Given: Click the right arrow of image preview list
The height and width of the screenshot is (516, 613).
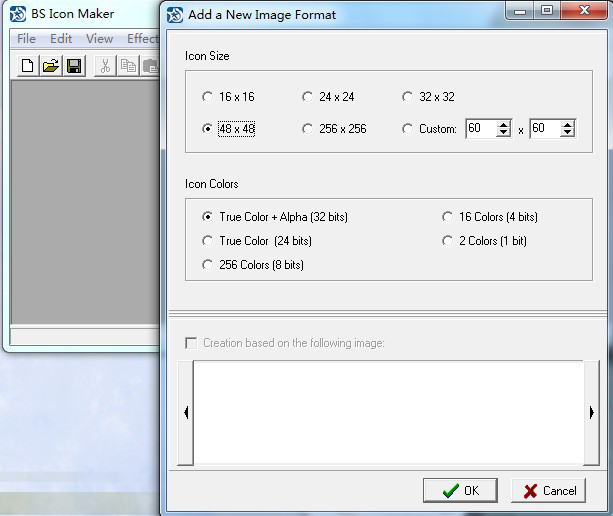Looking at the screenshot, I should [591, 413].
